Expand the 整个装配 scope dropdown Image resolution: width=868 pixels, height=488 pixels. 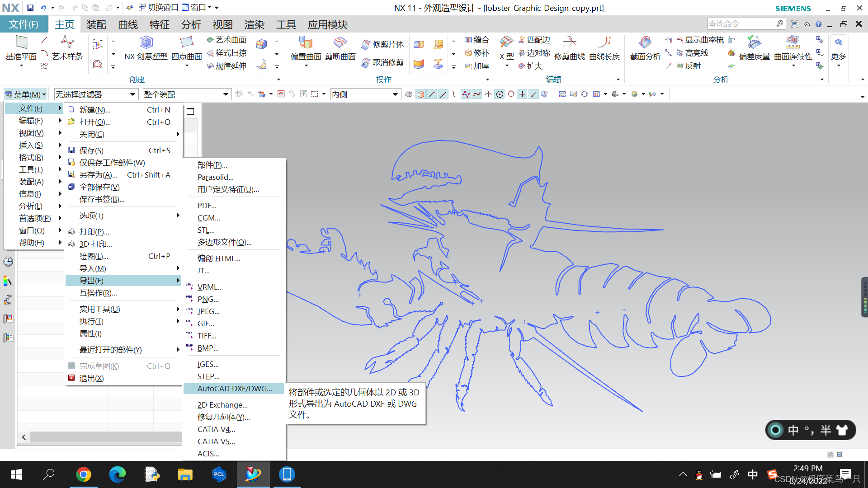pyautogui.click(x=226, y=94)
